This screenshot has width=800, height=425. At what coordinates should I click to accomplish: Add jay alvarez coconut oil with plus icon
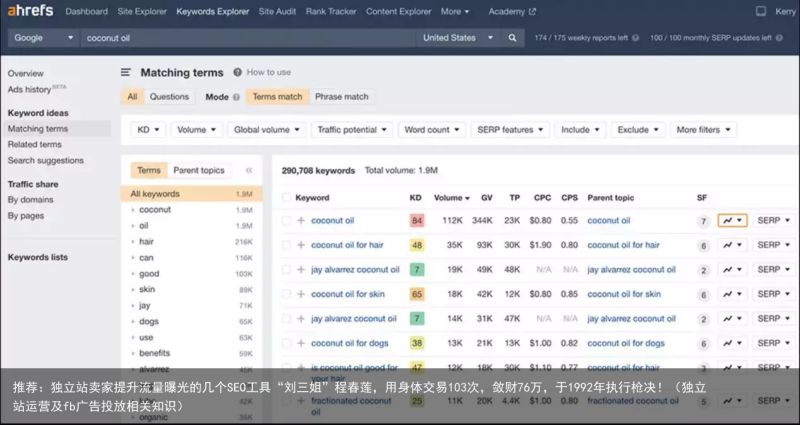[301, 318]
